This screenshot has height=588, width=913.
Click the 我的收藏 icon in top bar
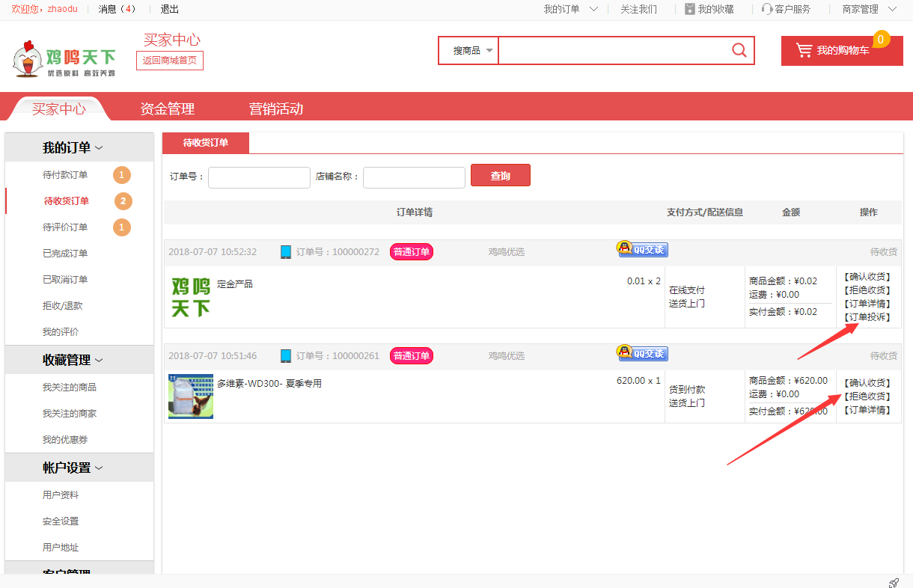(689, 9)
